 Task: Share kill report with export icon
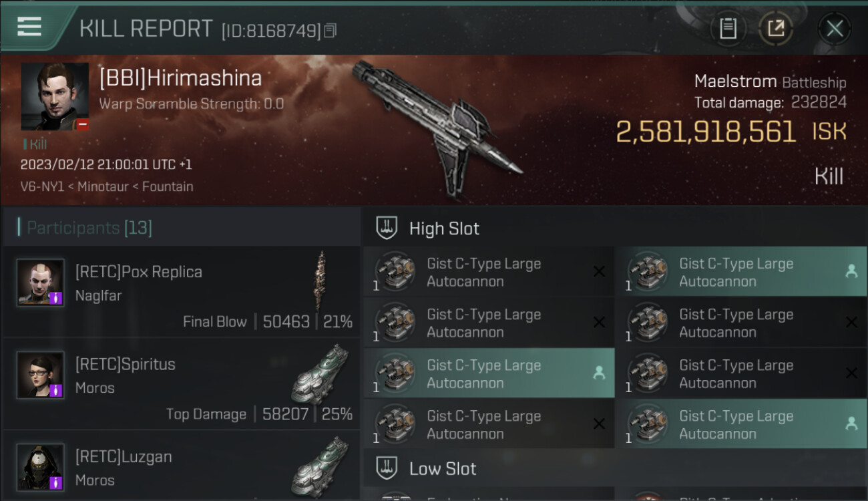pos(775,29)
